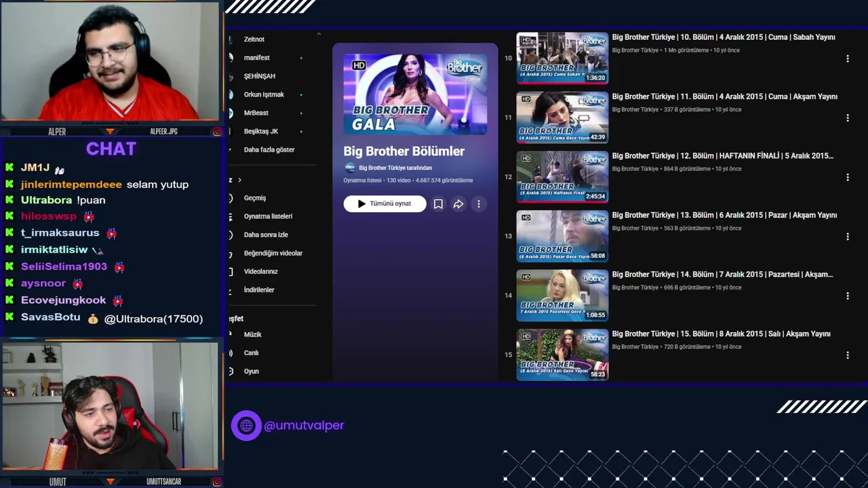Open ŞEHİNŞAH channel from subscriptions
The height and width of the screenshot is (488, 868).
(x=260, y=76)
